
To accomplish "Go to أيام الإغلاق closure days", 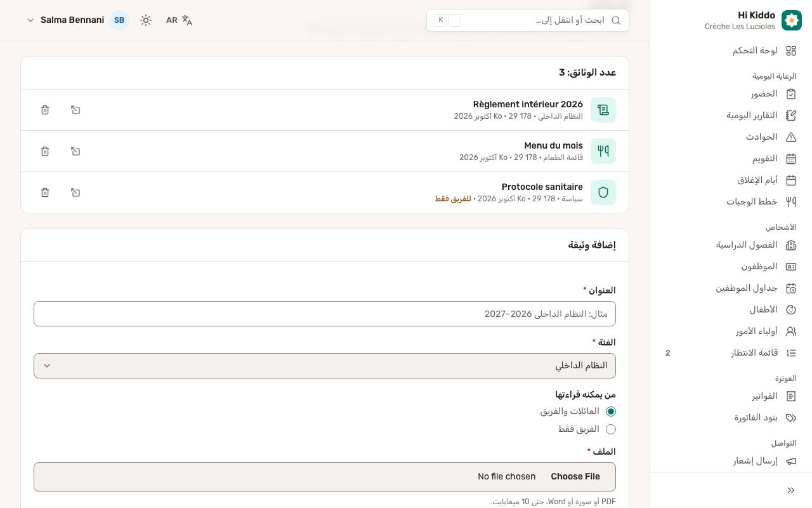I will coord(731,180).
